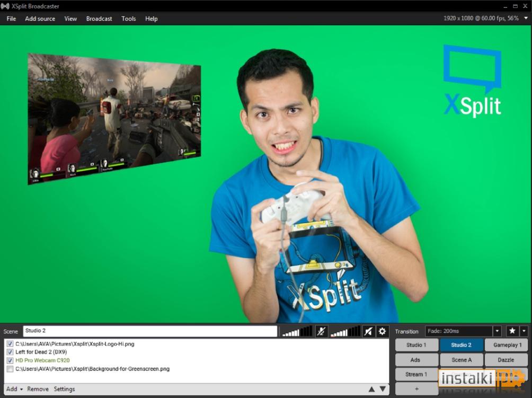Select the XSplit logo overlay in preview
Image resolution: width=532 pixels, height=398 pixels.
pos(472,81)
